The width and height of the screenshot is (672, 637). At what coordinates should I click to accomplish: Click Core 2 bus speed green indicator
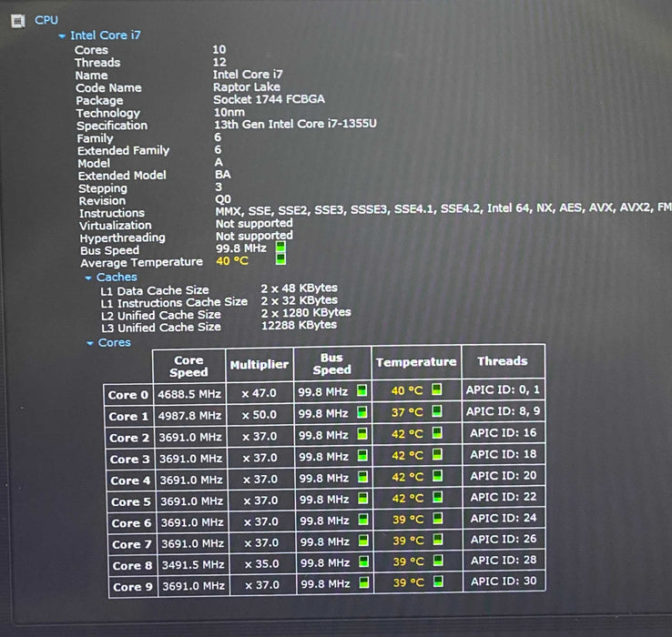(x=362, y=433)
